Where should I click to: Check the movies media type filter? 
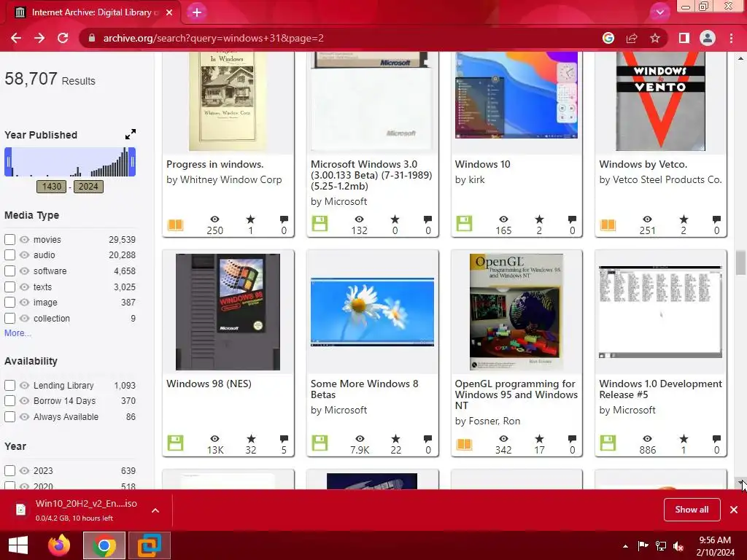(x=9, y=239)
